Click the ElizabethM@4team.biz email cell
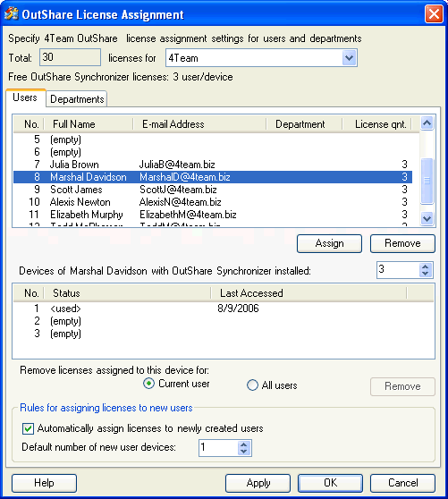 tap(188, 215)
